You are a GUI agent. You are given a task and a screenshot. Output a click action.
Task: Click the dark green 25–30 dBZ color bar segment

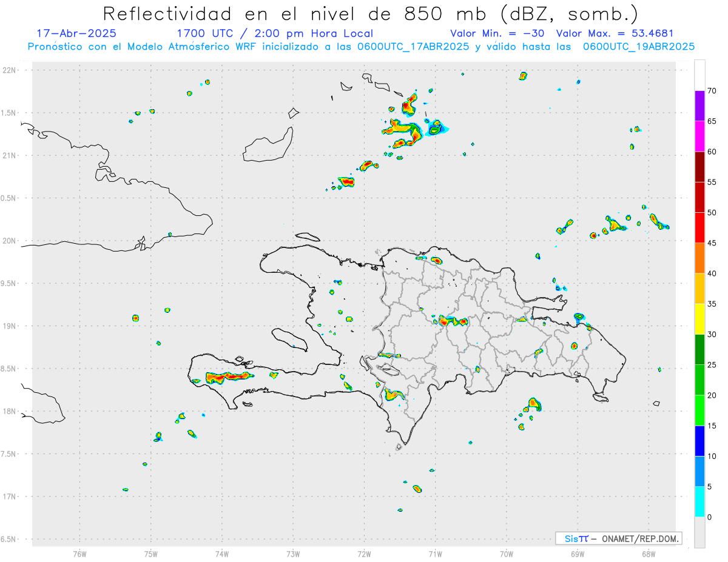pyautogui.click(x=699, y=349)
